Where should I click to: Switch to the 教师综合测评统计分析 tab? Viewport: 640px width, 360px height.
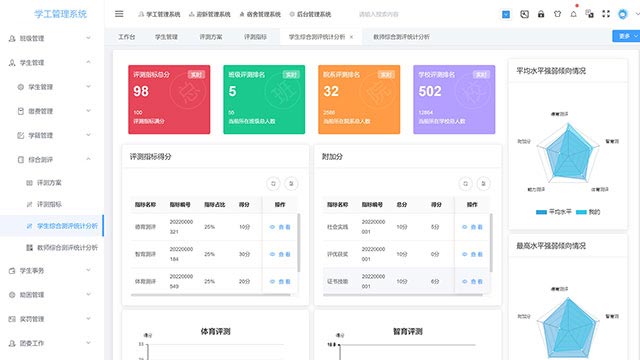(x=401, y=37)
